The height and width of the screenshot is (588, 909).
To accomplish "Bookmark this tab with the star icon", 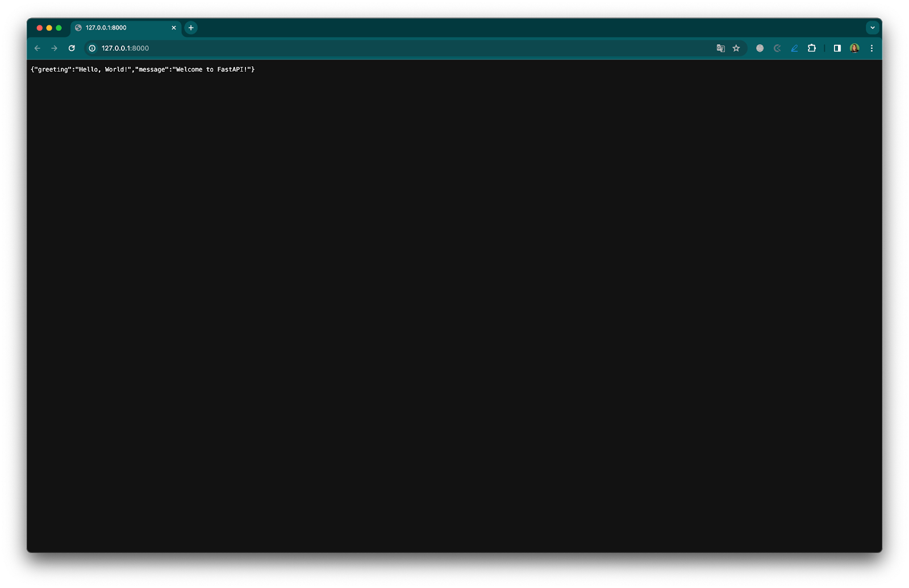I will [736, 48].
